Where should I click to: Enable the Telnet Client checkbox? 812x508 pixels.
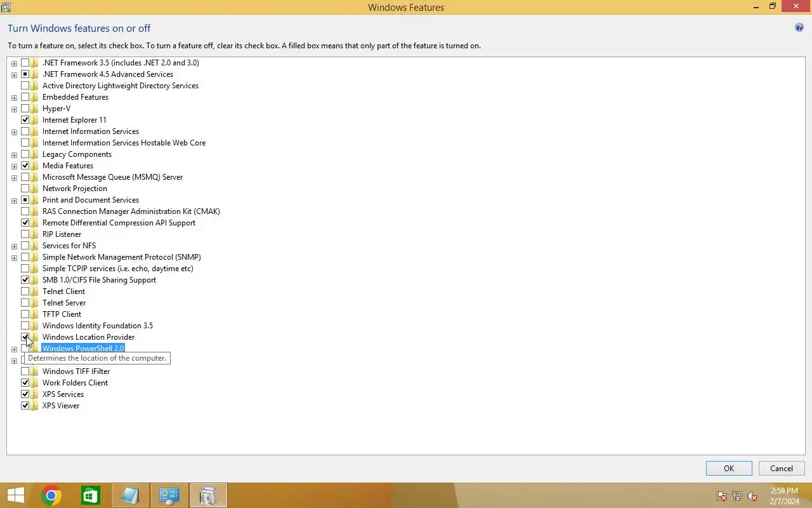coord(25,291)
